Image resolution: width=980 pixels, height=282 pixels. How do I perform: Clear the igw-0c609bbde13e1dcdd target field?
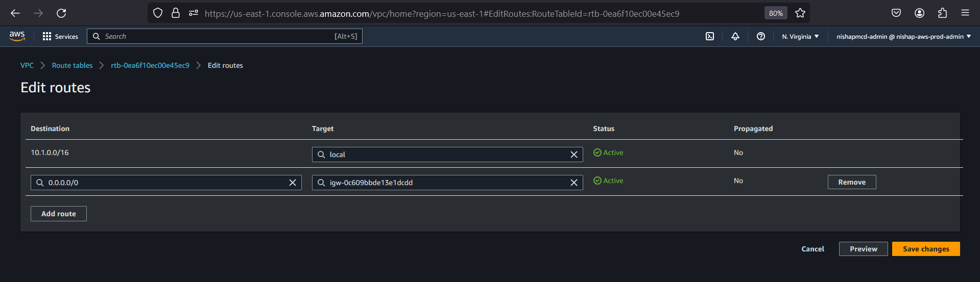(x=574, y=183)
